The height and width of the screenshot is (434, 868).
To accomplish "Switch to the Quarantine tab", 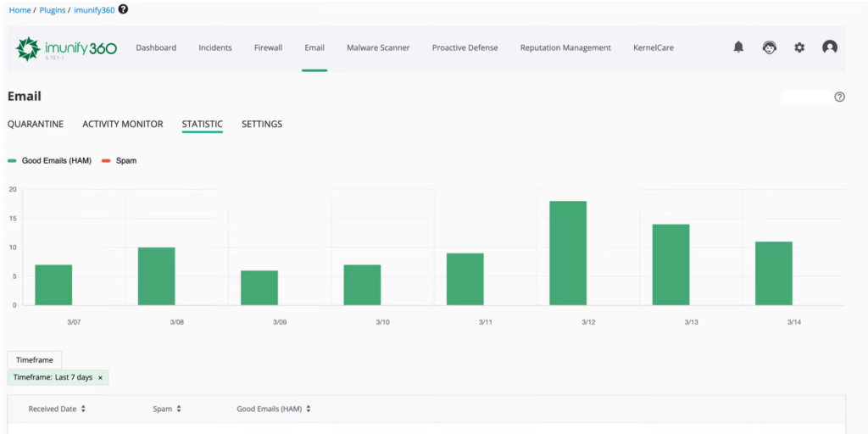I will 36,124.
